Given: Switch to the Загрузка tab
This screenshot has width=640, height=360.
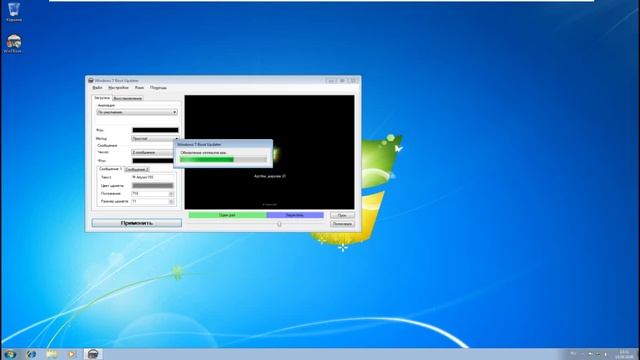Looking at the screenshot, I should click(x=102, y=98).
